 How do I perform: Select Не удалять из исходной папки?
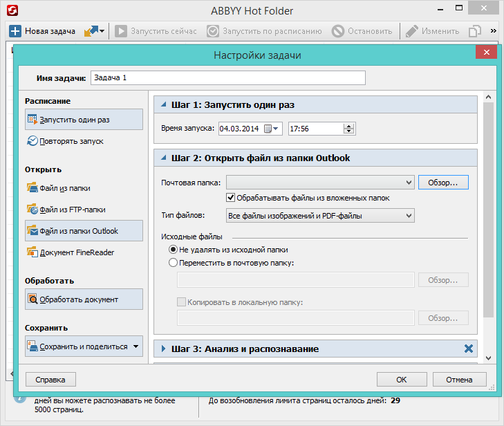point(173,250)
